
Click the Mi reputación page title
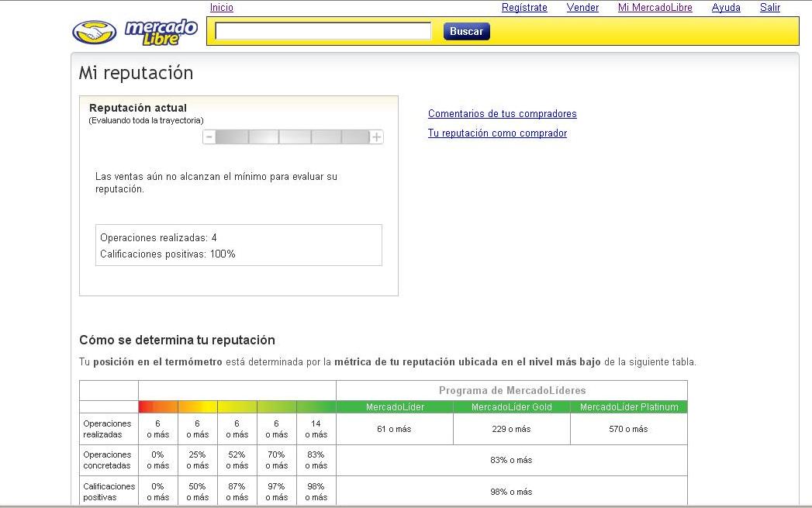point(136,72)
